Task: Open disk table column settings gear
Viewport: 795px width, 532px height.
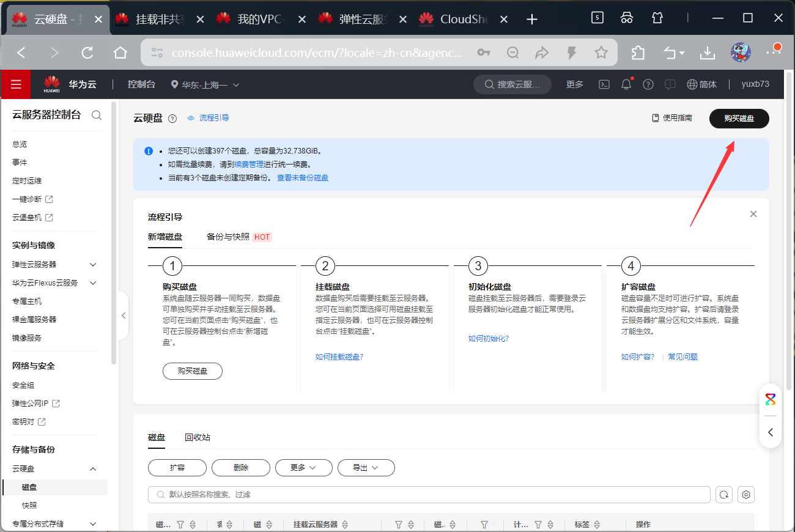Action: coord(746,495)
